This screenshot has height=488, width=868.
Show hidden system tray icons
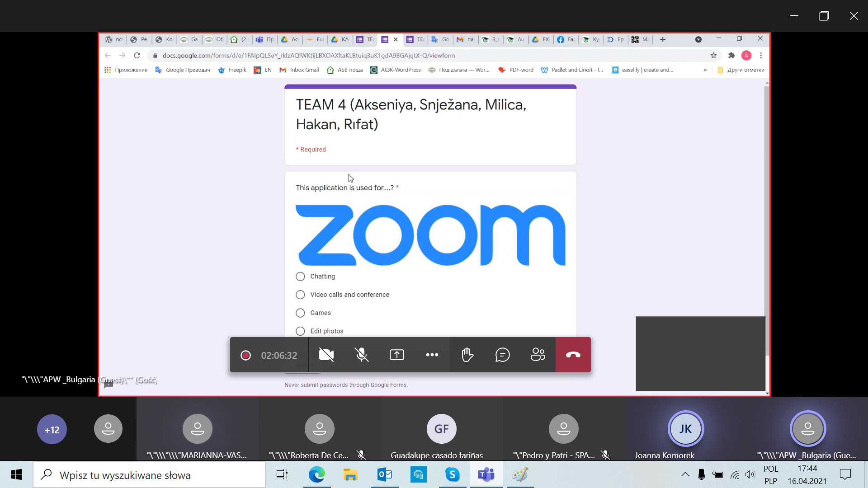tap(685, 474)
